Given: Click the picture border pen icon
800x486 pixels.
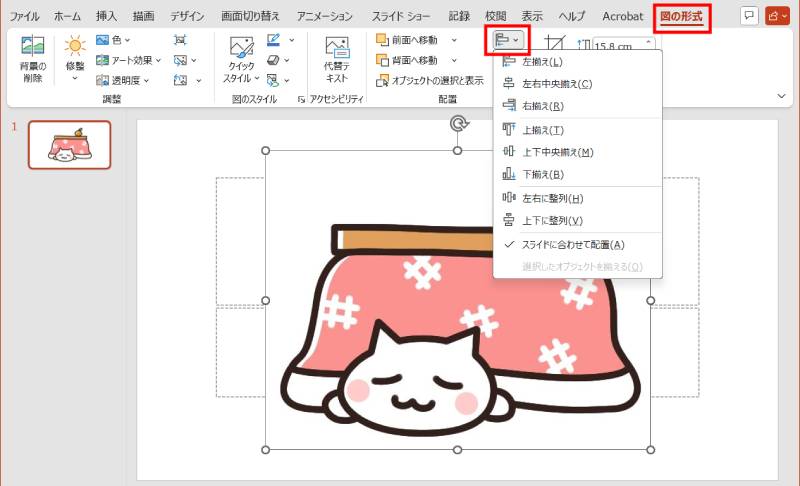Looking at the screenshot, I should click(274, 40).
